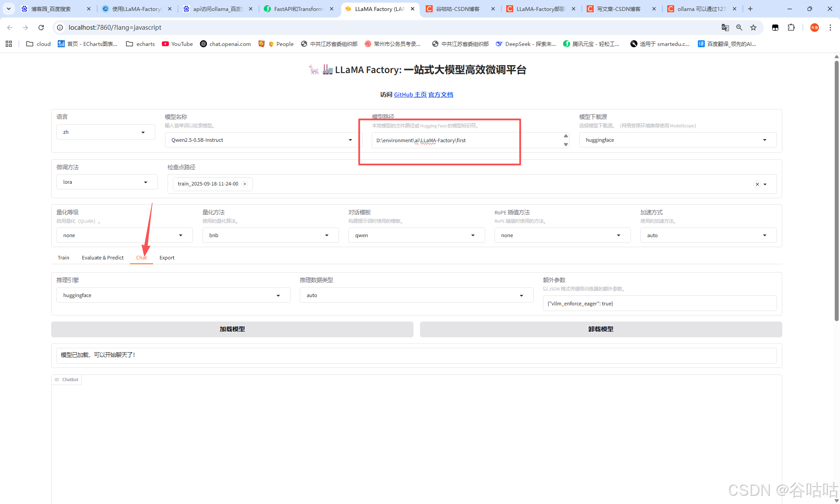Viewport: 840px width, 504px height.
Task: Click the model path field up arrow
Action: (x=566, y=136)
